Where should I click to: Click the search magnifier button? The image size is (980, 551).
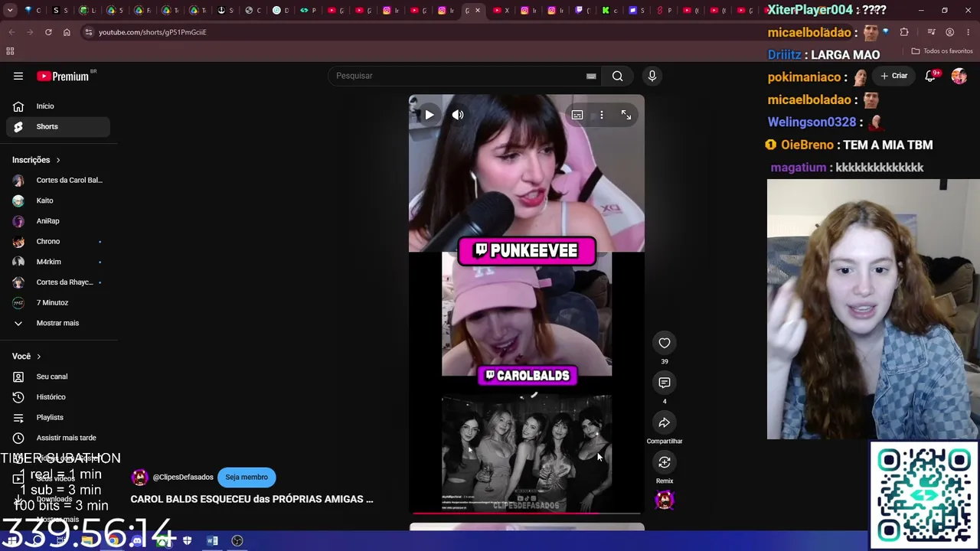coord(617,76)
